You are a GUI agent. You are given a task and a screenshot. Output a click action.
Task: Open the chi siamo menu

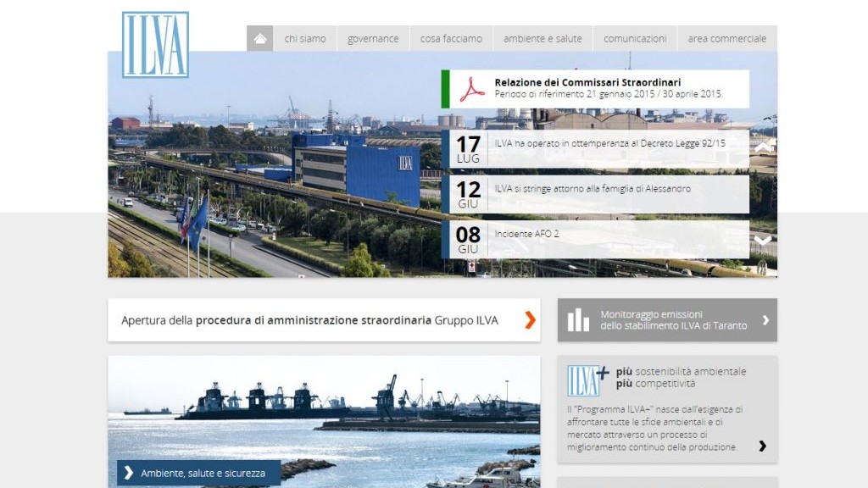(305, 39)
